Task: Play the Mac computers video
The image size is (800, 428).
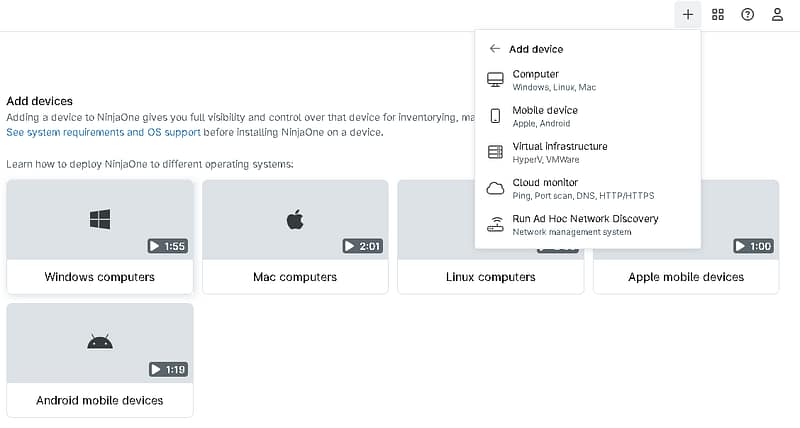Action: [x=295, y=220]
